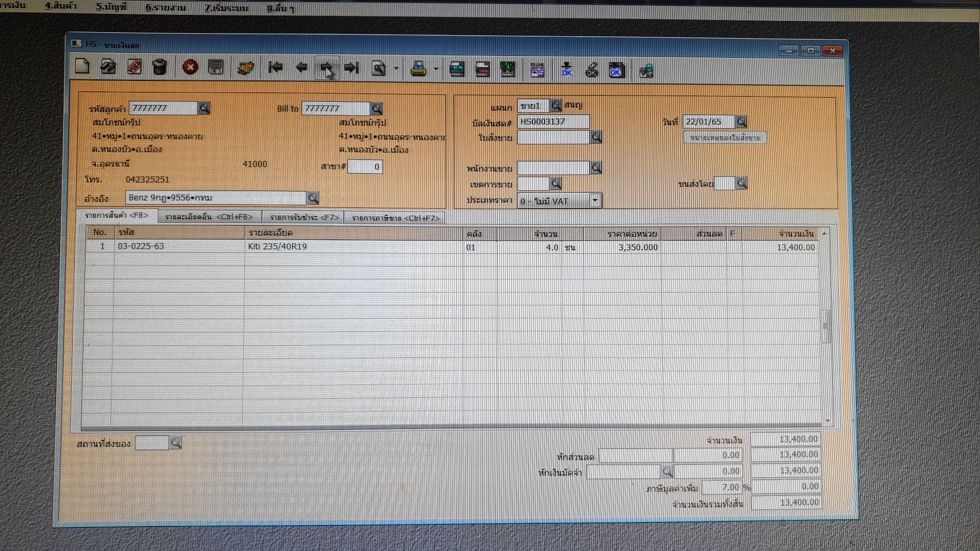
Task: Click the green S/O sales order icon
Action: [507, 69]
